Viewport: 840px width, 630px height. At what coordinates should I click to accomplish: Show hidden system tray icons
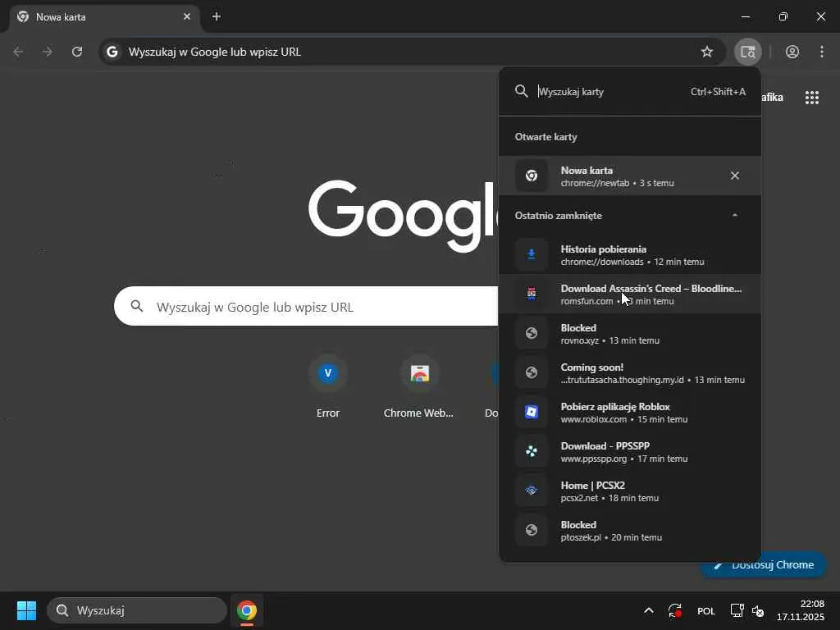coord(649,610)
